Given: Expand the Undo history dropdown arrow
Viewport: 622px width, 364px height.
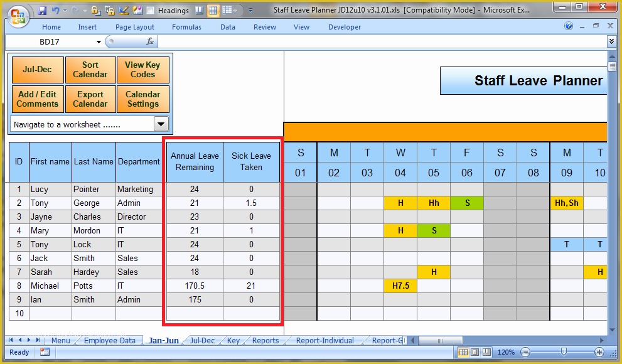Looking at the screenshot, I should [65, 9].
